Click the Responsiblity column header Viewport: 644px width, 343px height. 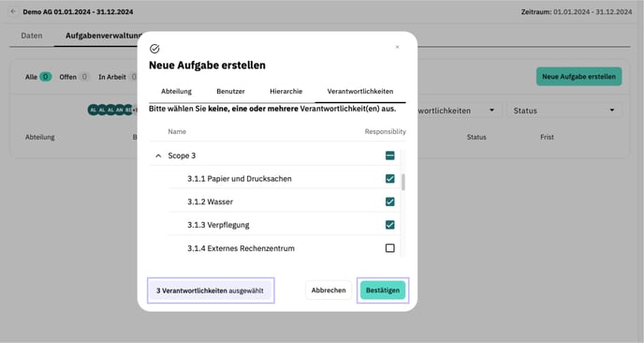pos(385,131)
